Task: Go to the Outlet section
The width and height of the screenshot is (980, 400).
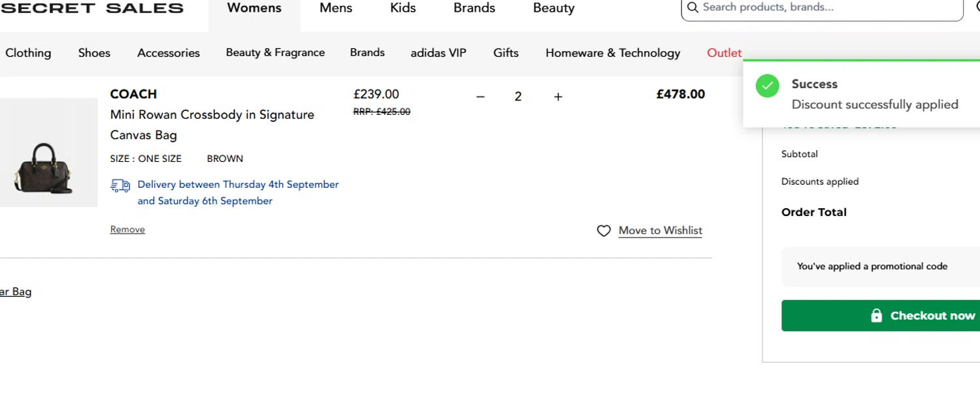Action: [x=724, y=53]
